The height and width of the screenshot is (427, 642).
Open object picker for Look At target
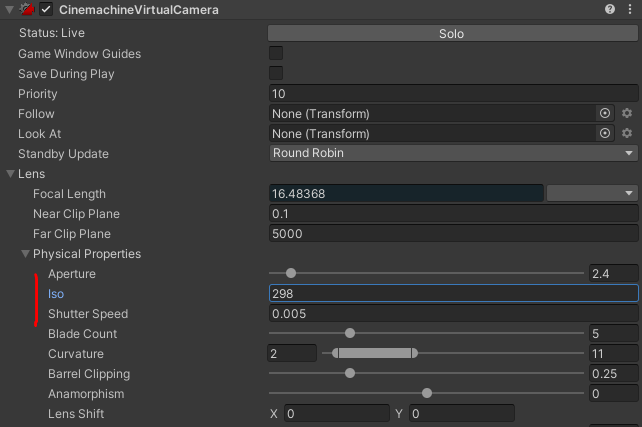tap(605, 134)
